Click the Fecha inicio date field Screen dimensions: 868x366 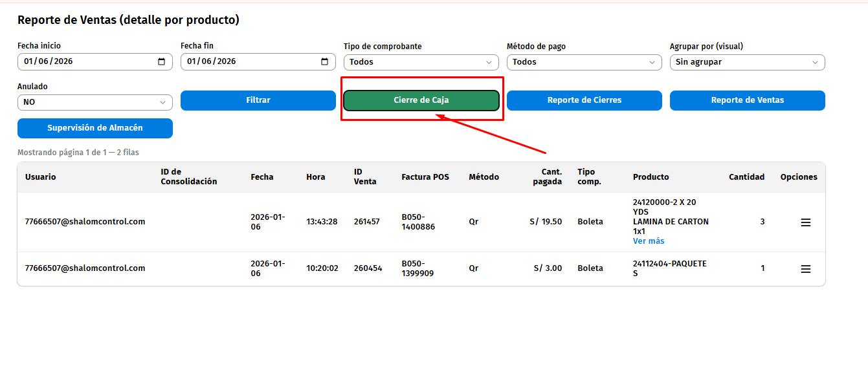pyautogui.click(x=84, y=62)
